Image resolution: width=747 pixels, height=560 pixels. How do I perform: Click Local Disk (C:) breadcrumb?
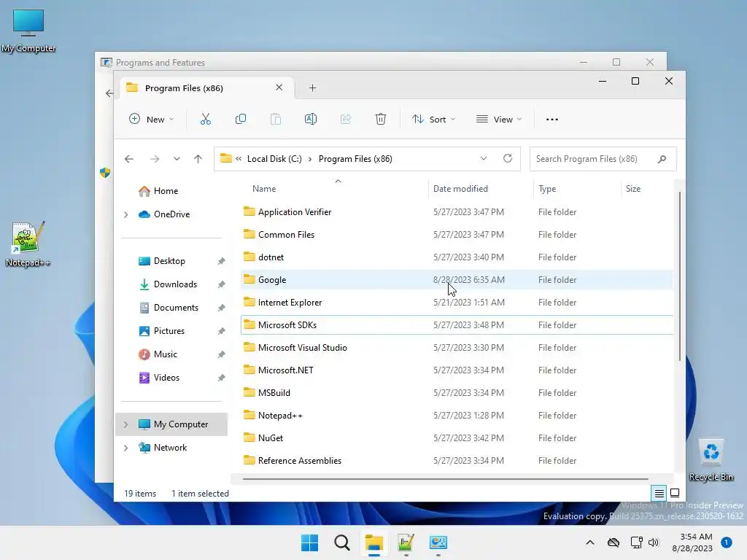[274, 159]
